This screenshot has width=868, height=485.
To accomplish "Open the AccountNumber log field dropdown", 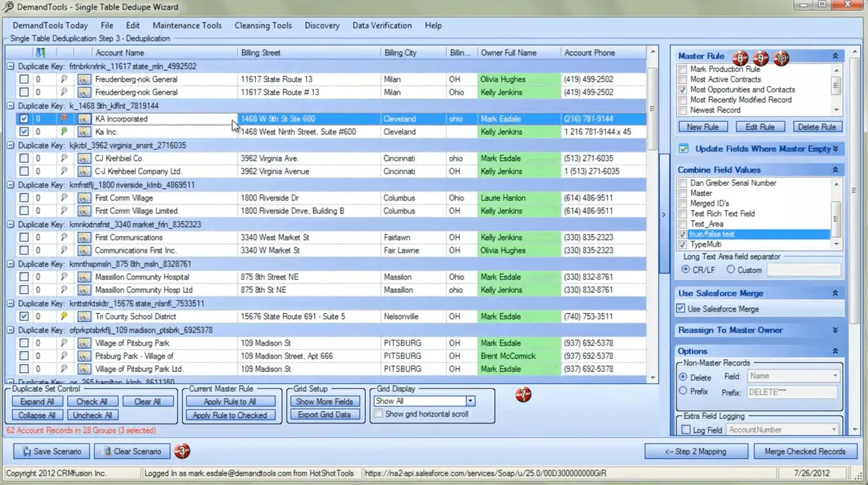I will [835, 430].
